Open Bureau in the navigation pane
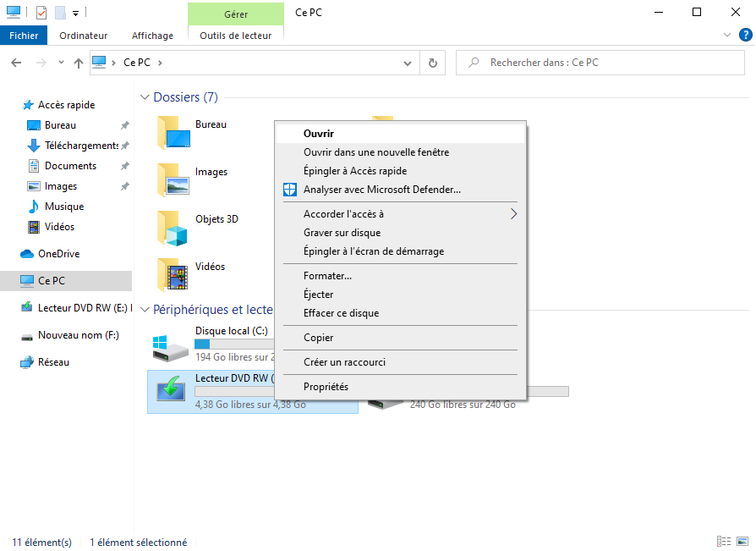The height and width of the screenshot is (551, 756). (60, 125)
